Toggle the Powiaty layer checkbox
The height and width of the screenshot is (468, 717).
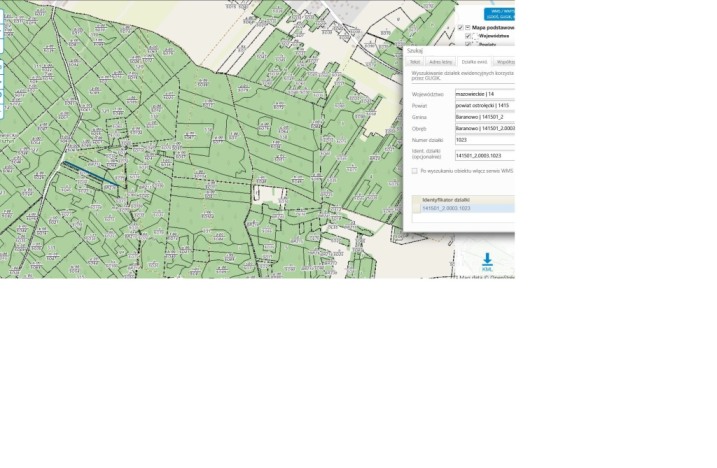(x=468, y=44)
